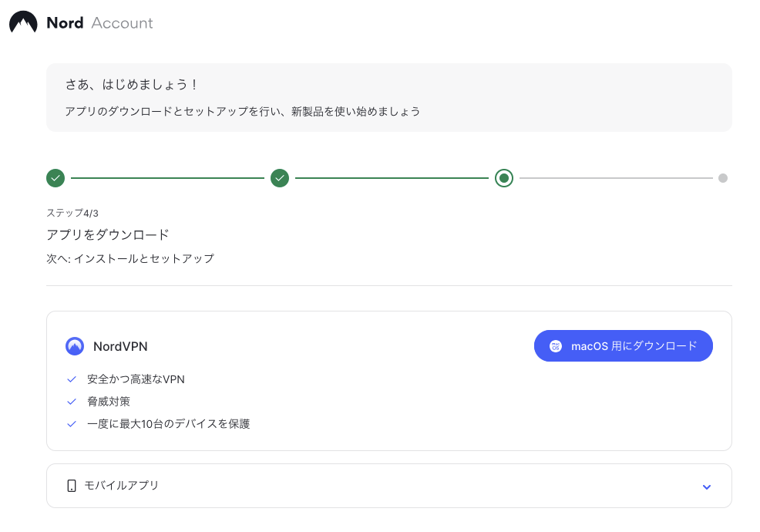
Task: Click the さあ、はじめましょう！ welcome banner
Action: tap(389, 97)
